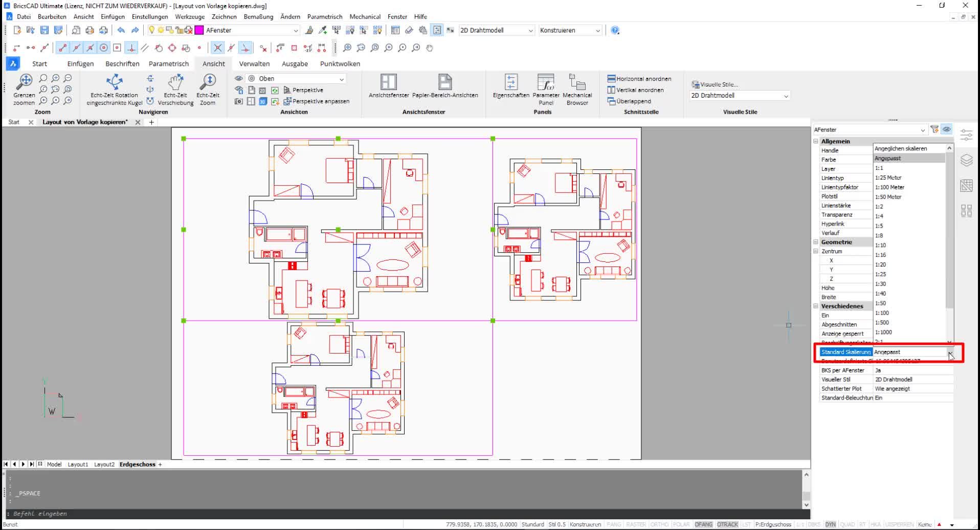Click the Perspektive anpassen button
Screen dimensions: 980x530
pos(317,101)
